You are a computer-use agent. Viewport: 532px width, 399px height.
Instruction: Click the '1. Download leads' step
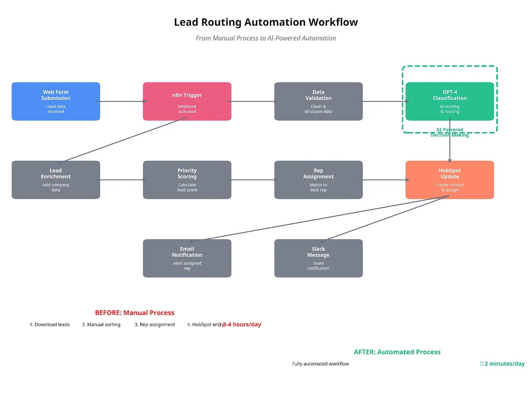click(50, 325)
